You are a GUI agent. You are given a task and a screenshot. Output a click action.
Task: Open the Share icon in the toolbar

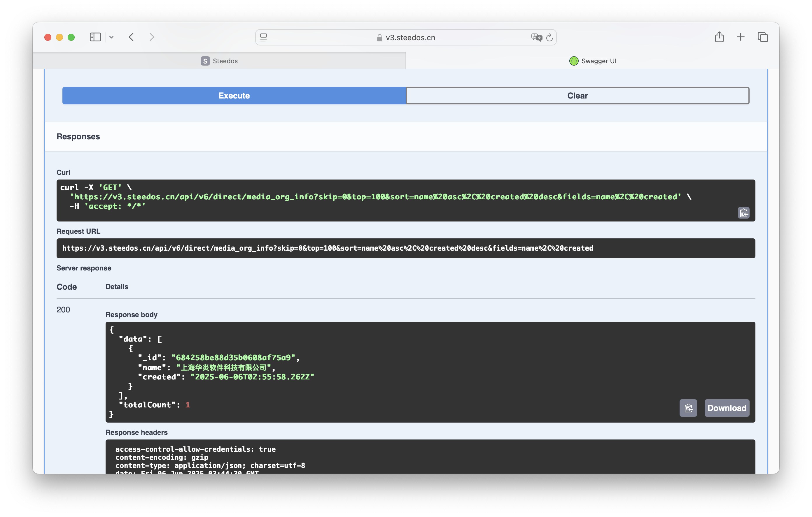coord(719,37)
